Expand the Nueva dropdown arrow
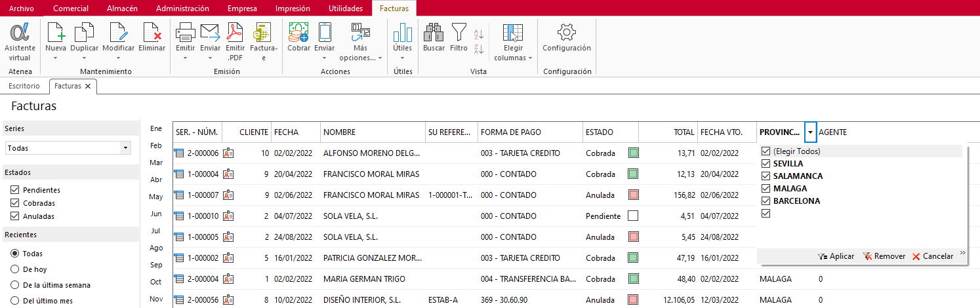The image size is (980, 308). click(x=56, y=58)
